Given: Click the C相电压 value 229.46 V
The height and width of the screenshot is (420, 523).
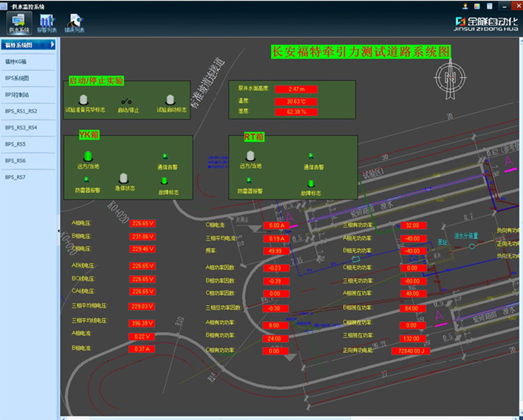Looking at the screenshot, I should point(142,249).
